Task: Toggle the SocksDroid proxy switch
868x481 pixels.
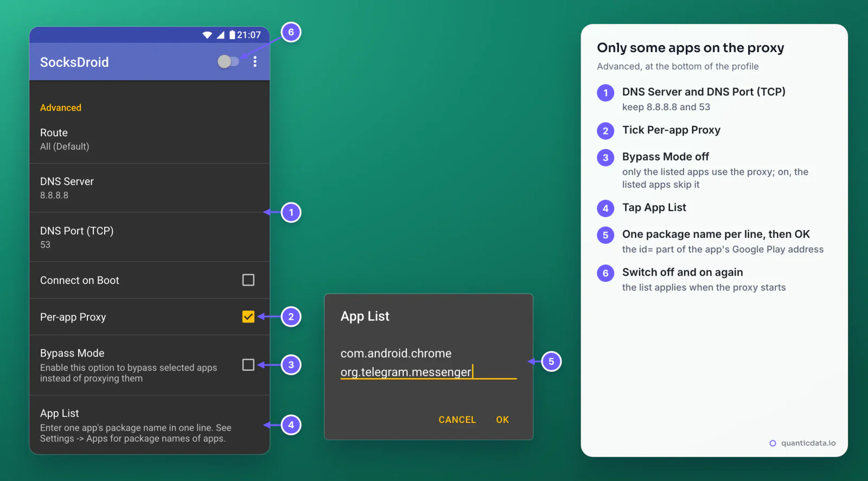Action: click(x=228, y=62)
